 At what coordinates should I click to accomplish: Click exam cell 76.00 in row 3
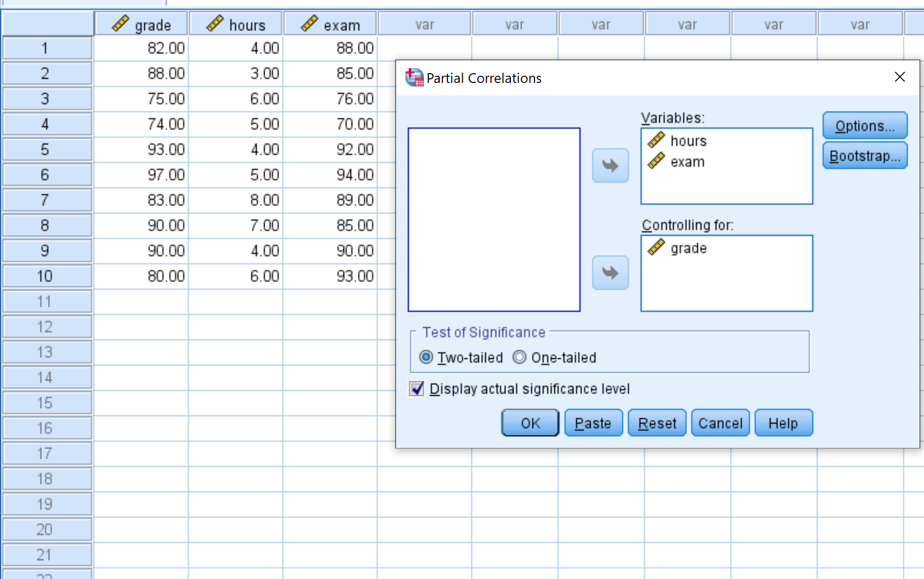[x=330, y=99]
